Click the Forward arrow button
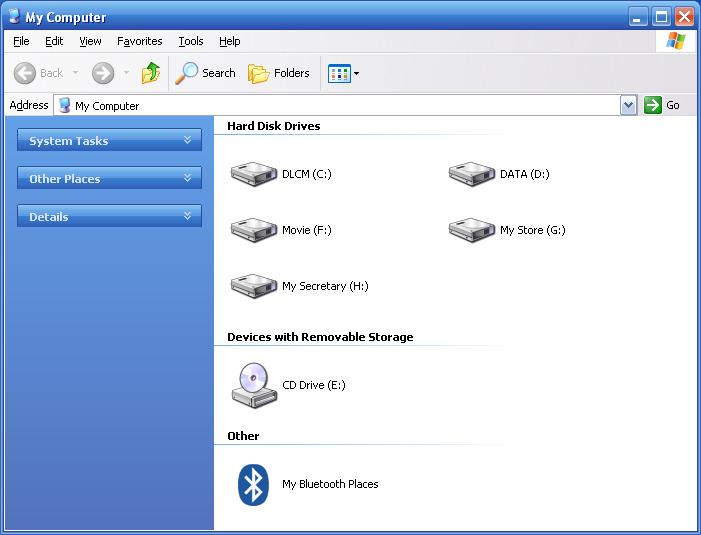Image resolution: width=701 pixels, height=535 pixels. point(103,73)
